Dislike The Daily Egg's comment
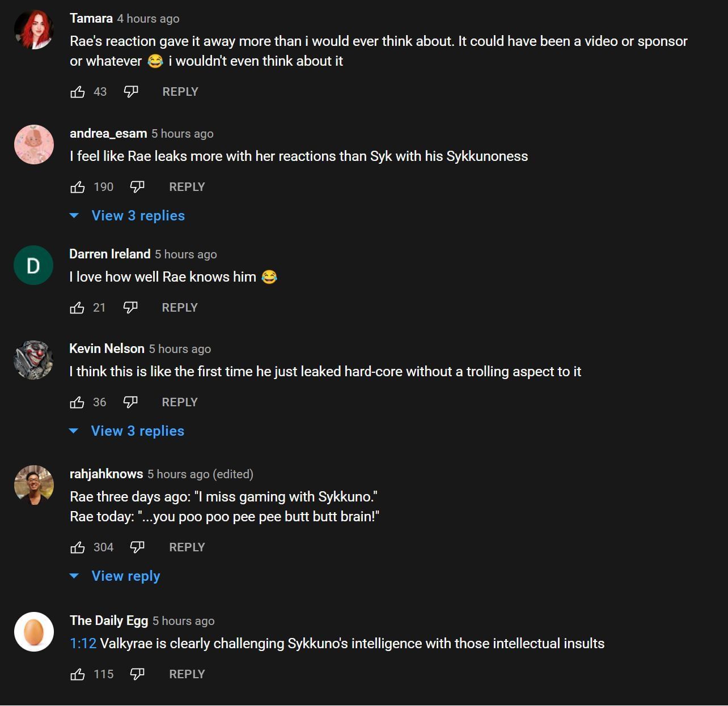The height and width of the screenshot is (706, 728). [x=137, y=674]
